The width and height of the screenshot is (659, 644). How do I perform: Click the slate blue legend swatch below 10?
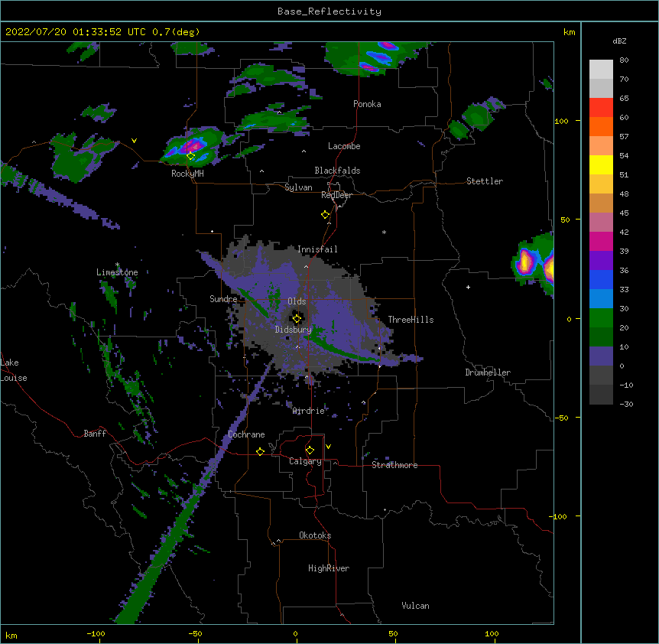(x=601, y=356)
